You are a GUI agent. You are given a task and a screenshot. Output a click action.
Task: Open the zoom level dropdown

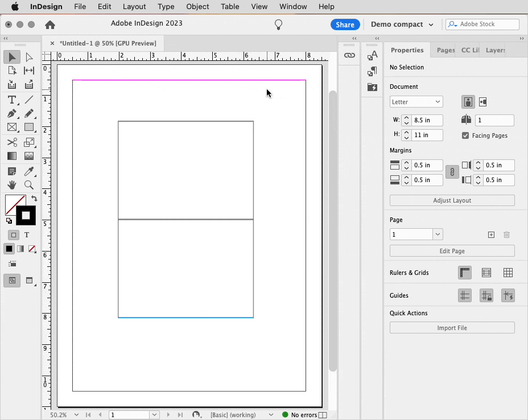pos(76,415)
